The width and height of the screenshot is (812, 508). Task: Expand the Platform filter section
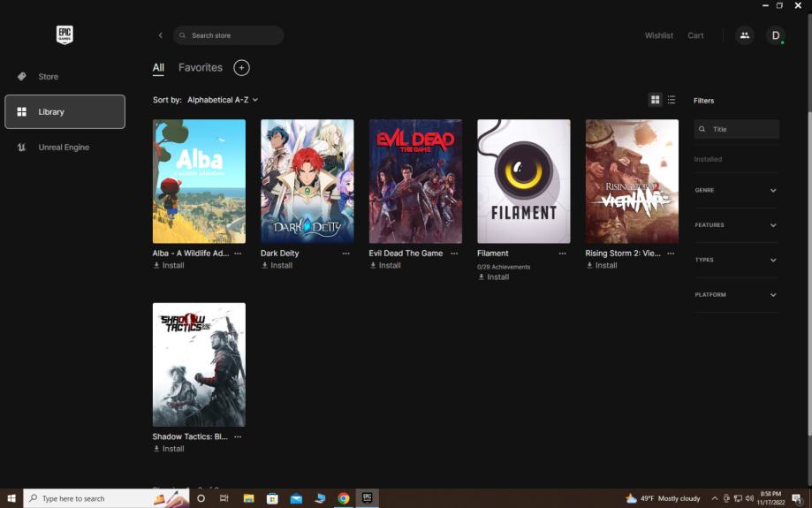point(735,295)
